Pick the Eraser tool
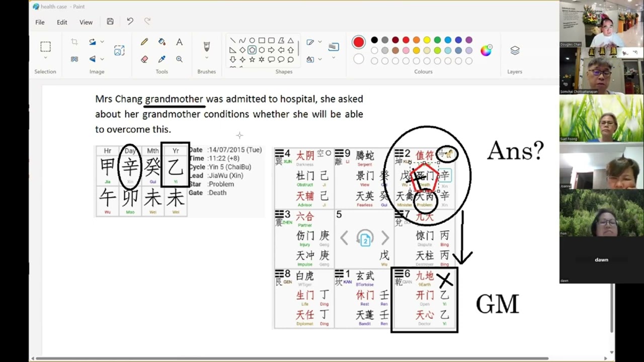 click(144, 59)
